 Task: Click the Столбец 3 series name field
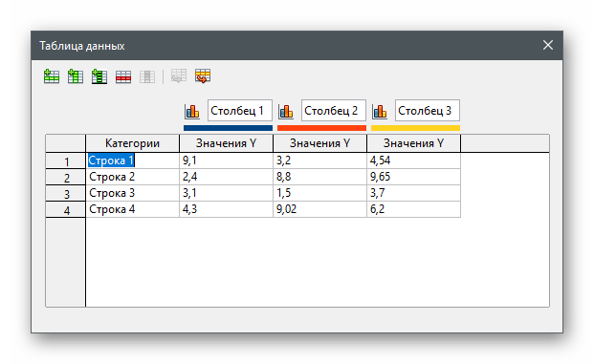pos(428,111)
